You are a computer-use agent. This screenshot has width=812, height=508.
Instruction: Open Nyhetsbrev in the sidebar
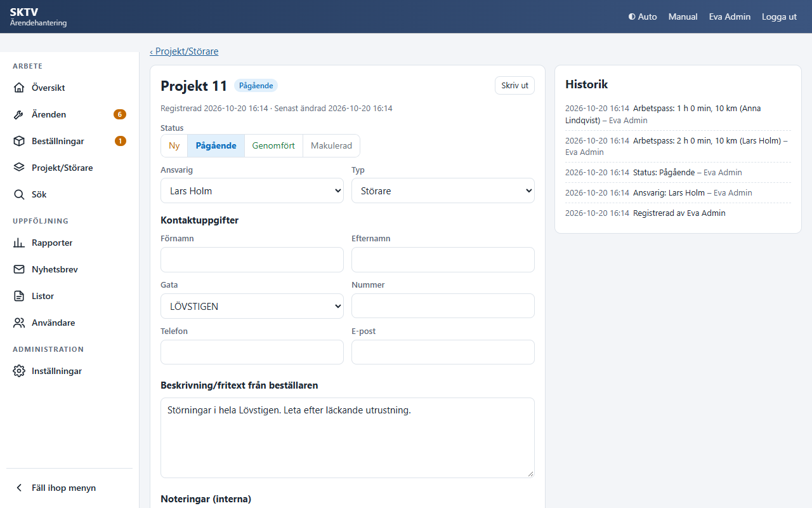(x=69, y=269)
